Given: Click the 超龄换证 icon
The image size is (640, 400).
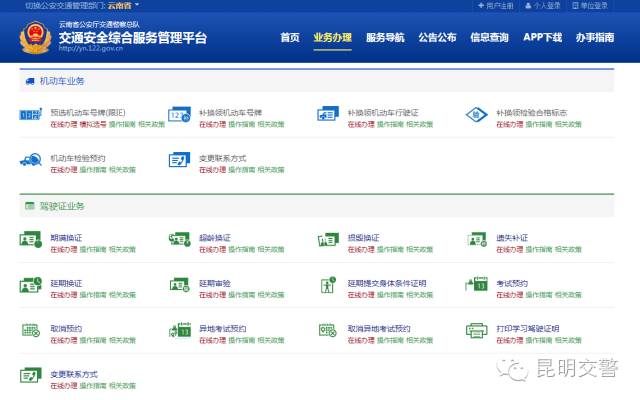Looking at the screenshot, I should pos(180,239).
